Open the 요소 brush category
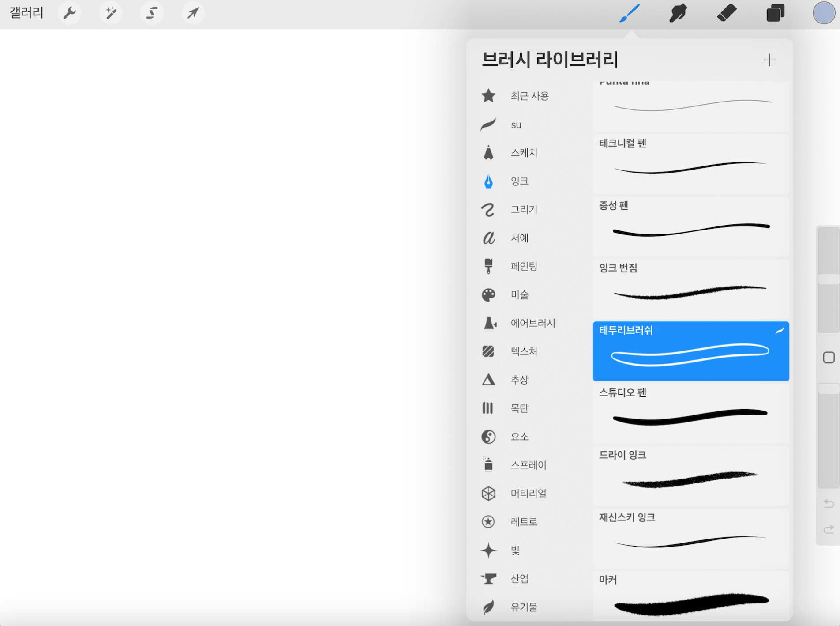This screenshot has width=840, height=626. point(529,437)
